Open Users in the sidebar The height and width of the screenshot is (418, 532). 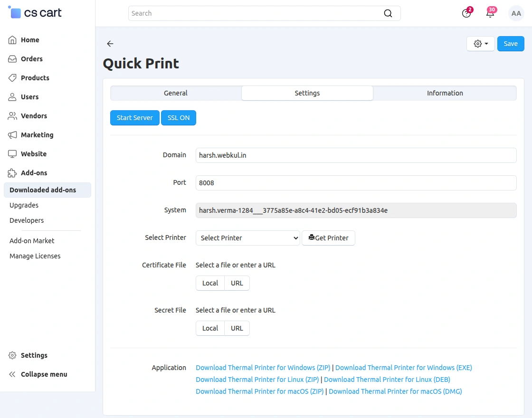[x=29, y=97]
